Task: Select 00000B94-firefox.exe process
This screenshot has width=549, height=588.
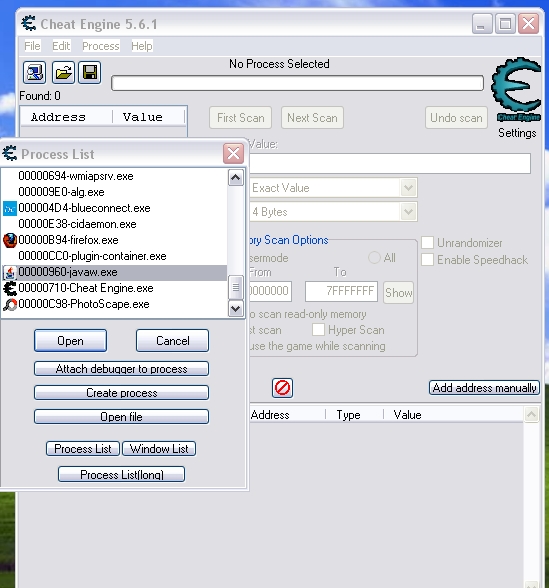Action: pyautogui.click(x=114, y=240)
